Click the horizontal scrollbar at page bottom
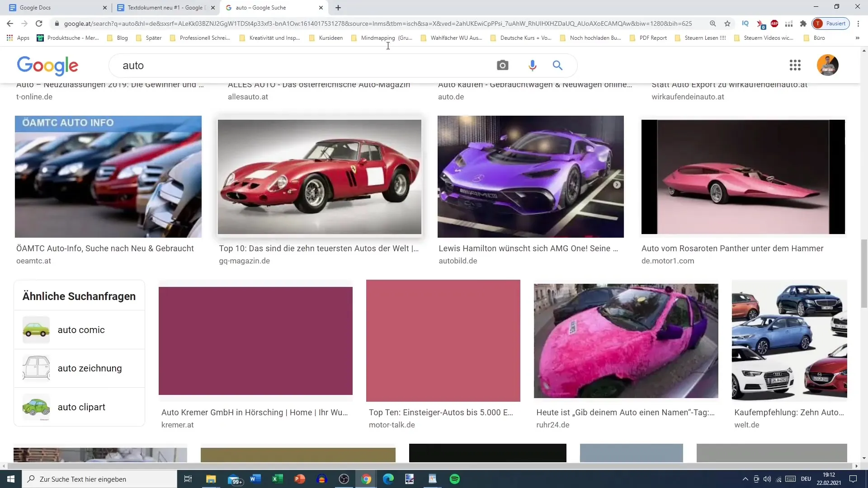868x488 pixels. click(x=429, y=466)
